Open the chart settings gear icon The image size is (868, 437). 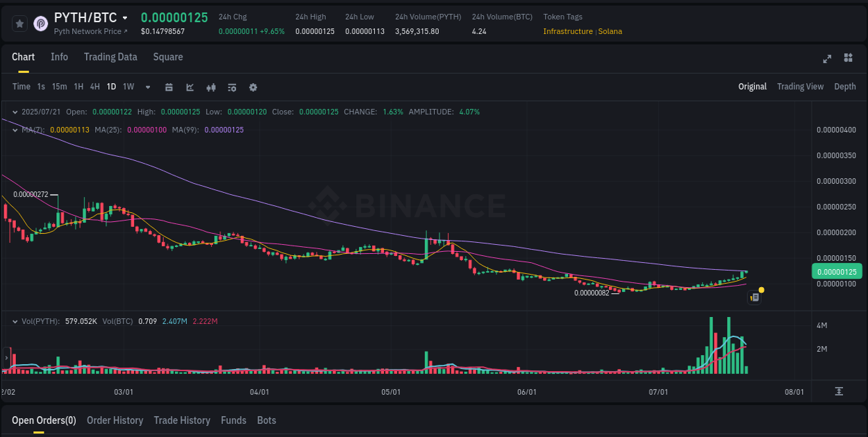253,87
